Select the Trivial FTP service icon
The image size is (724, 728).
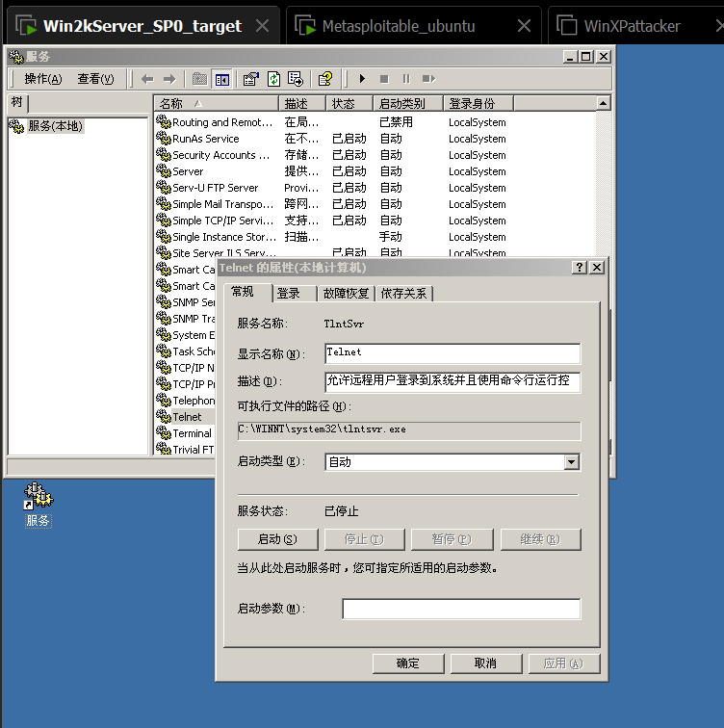tap(164, 449)
